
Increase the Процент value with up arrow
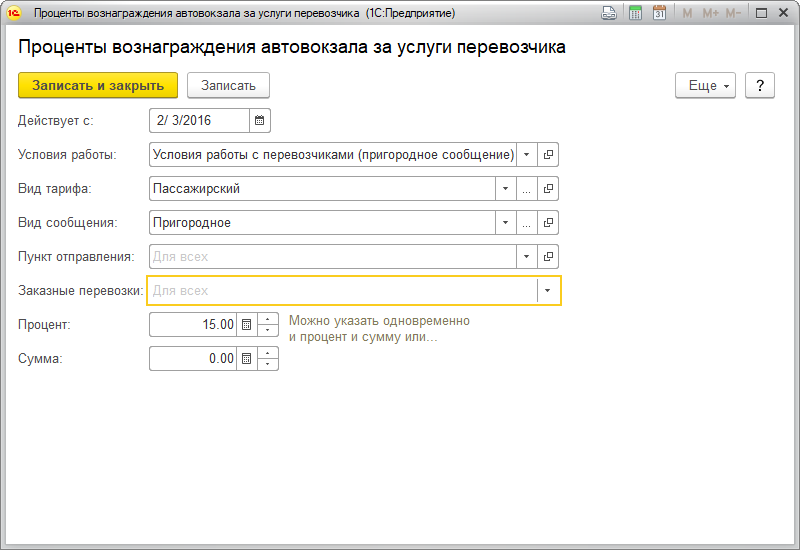(x=268, y=320)
